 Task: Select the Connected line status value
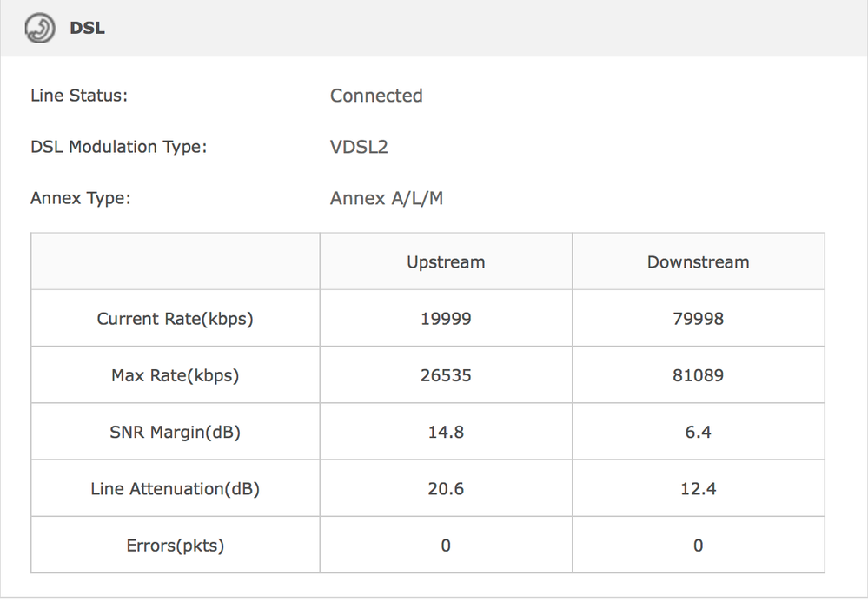(x=376, y=96)
